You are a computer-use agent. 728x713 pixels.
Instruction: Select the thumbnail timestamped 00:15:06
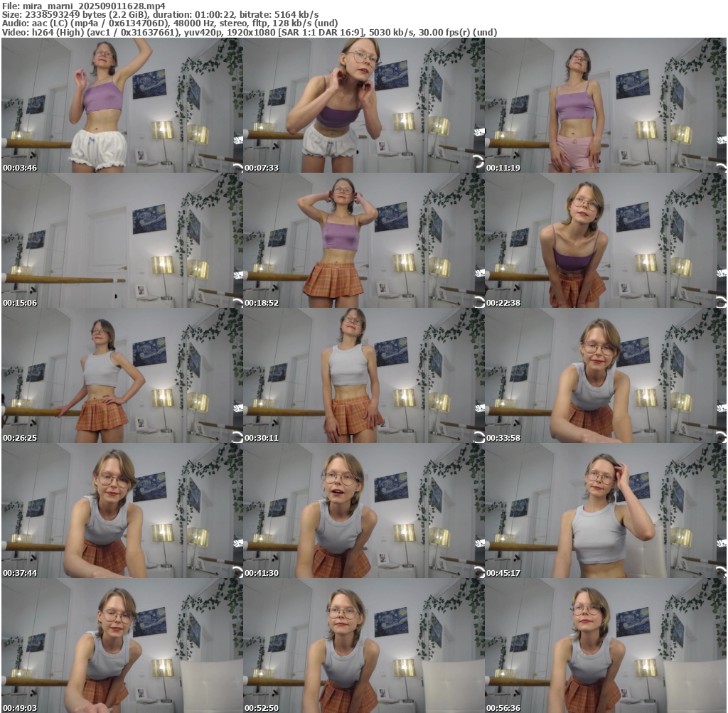122,240
